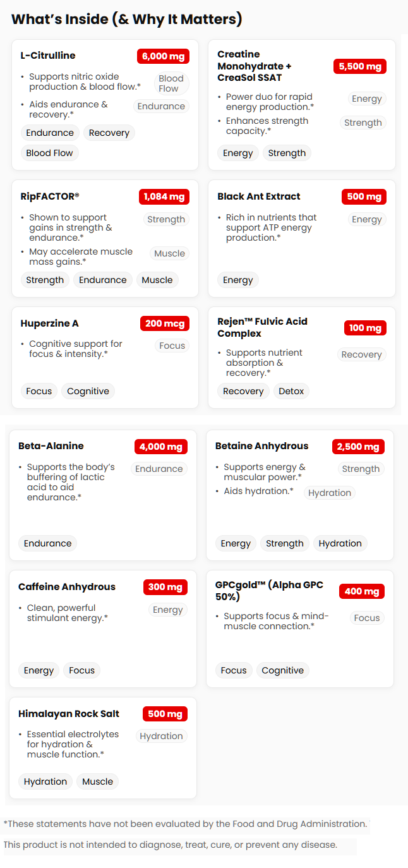The image size is (408, 868).
Task: Select the Cognitive tag in the GPCgold card
Action: coord(282,670)
